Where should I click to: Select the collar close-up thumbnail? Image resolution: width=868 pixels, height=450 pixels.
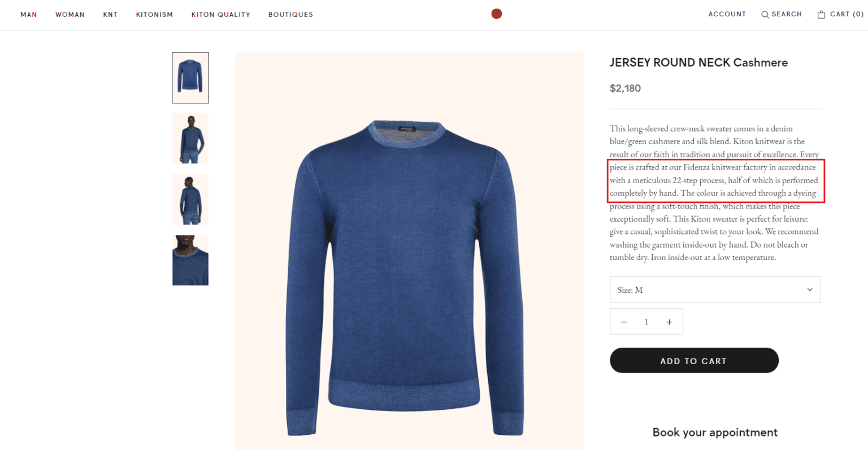(x=190, y=260)
